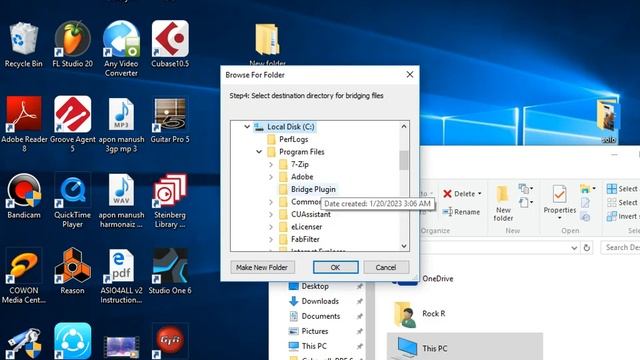Collapse the Program Files tree node

click(259, 152)
